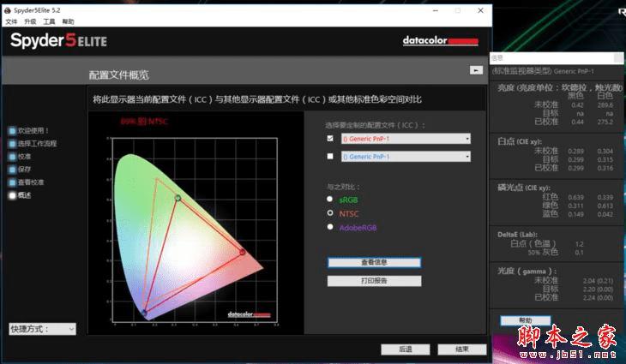Screen dimensions: 626x364
Task: Minimize the Spyder5Elite window
Action: point(436,11)
